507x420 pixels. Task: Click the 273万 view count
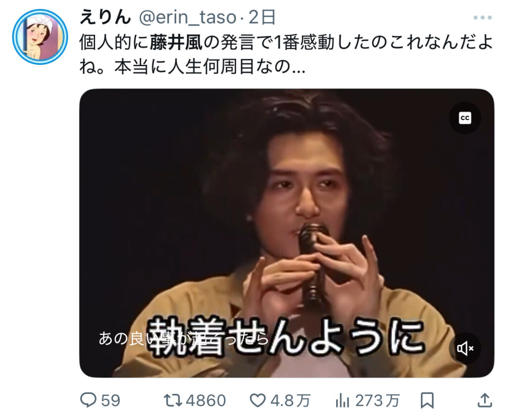[x=378, y=401]
